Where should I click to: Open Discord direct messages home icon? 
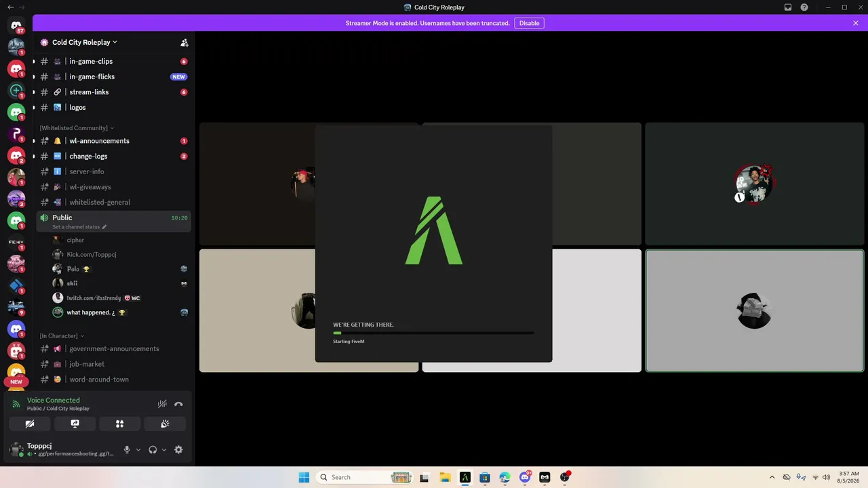pos(16,25)
